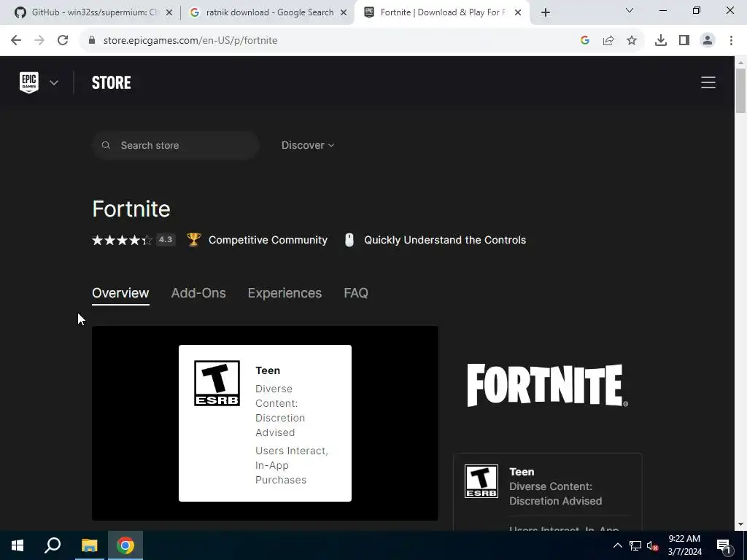Click the star rating next to 4.3

click(x=122, y=240)
